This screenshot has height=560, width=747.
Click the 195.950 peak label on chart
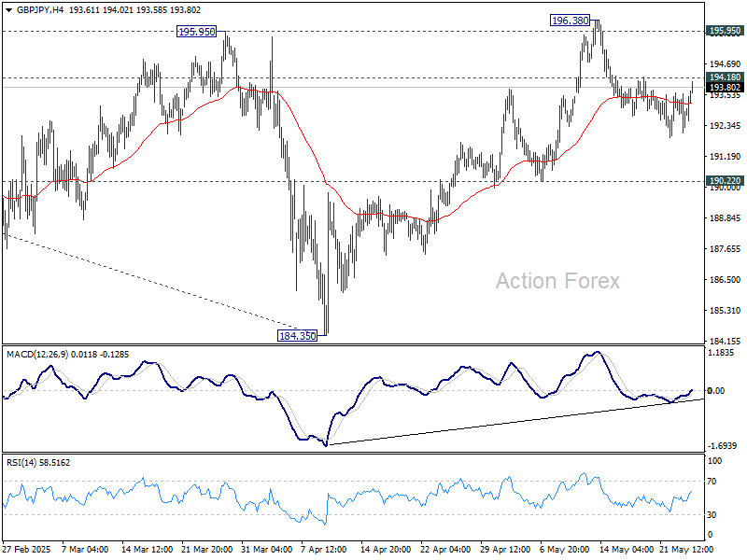point(196,32)
